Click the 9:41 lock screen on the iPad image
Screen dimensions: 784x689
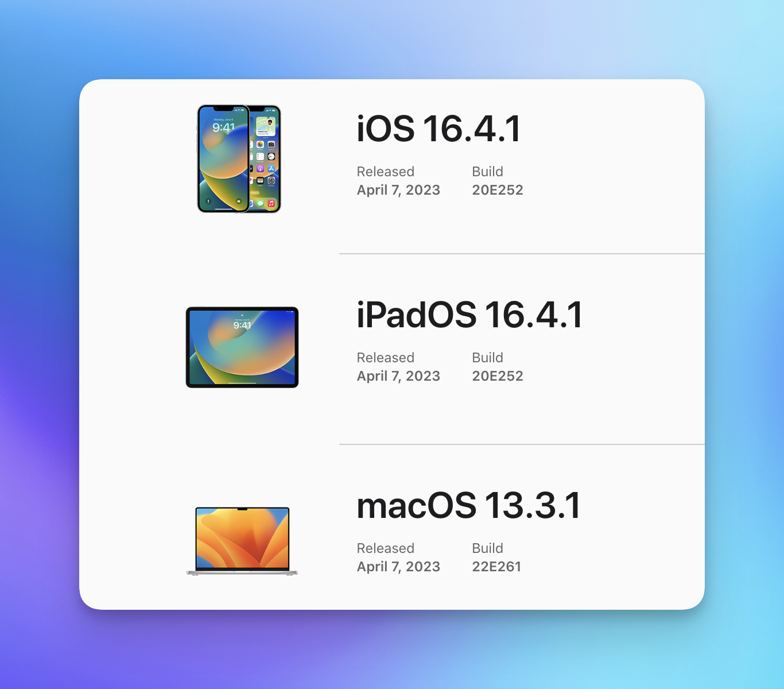[x=241, y=325]
